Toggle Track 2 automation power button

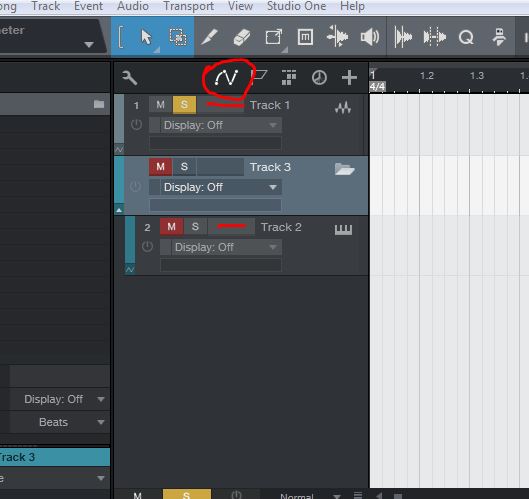(147, 247)
